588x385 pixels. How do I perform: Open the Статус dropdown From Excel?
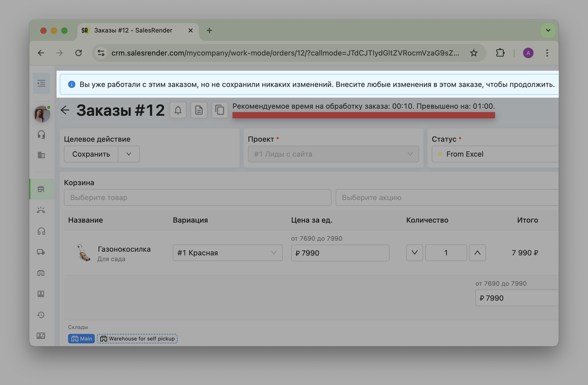click(495, 154)
